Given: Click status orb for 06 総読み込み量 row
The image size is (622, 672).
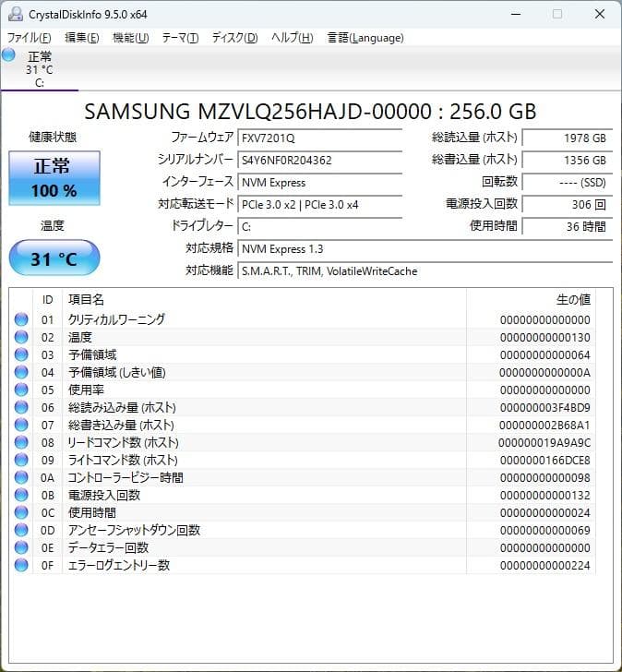Looking at the screenshot, I should (21, 407).
